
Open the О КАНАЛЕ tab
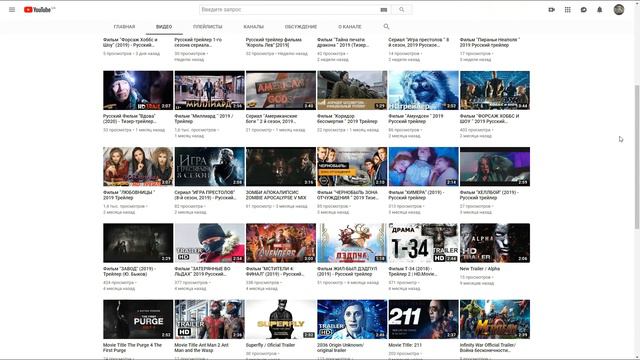tap(349, 27)
